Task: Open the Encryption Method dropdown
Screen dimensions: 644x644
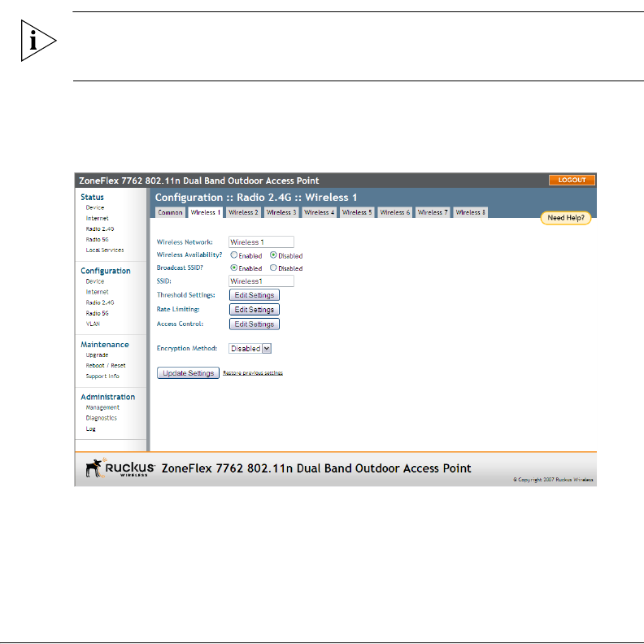Action: (x=250, y=348)
